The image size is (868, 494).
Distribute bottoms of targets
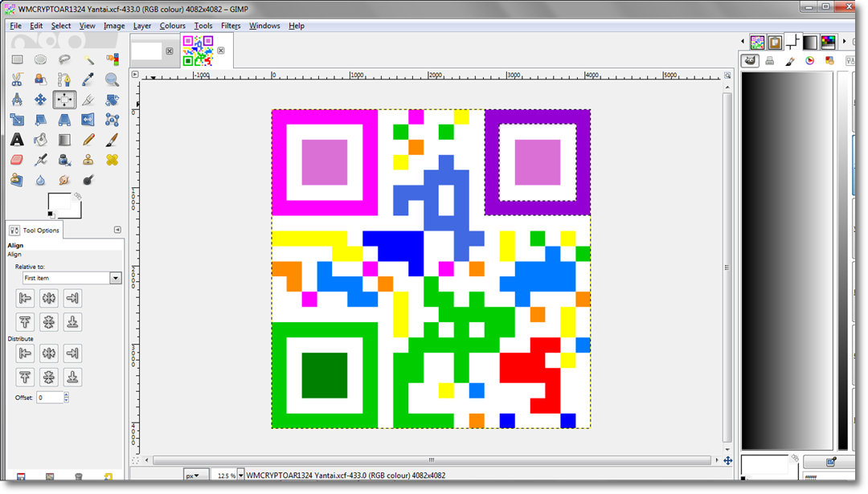(72, 378)
